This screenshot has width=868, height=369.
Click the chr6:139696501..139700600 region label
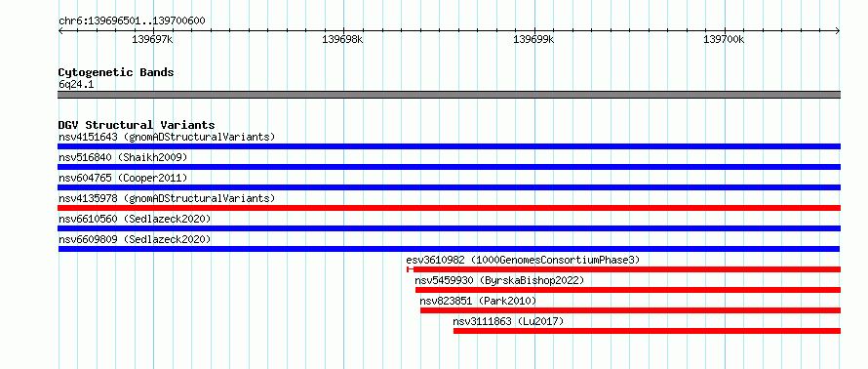click(132, 21)
